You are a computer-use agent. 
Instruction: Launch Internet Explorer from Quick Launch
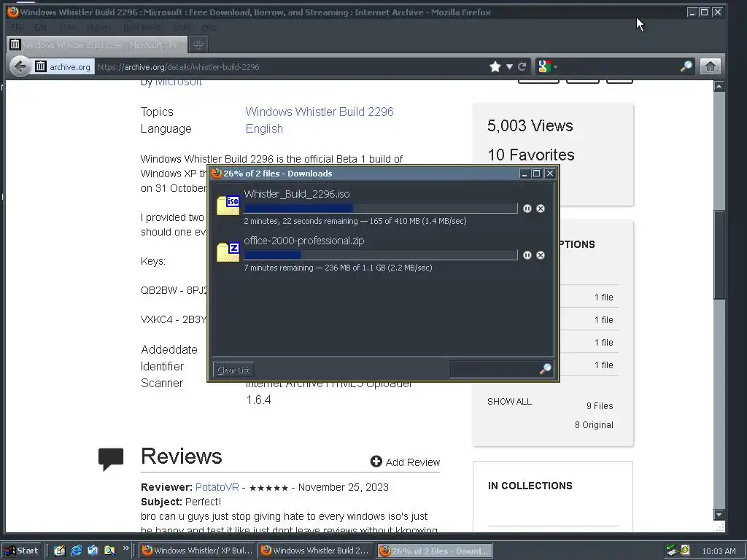coord(76,551)
